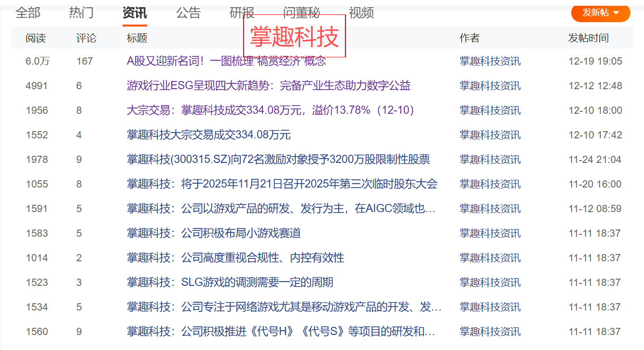This screenshot has height=350, width=644.
Task: Click the read count 1523
Action: [37, 283]
